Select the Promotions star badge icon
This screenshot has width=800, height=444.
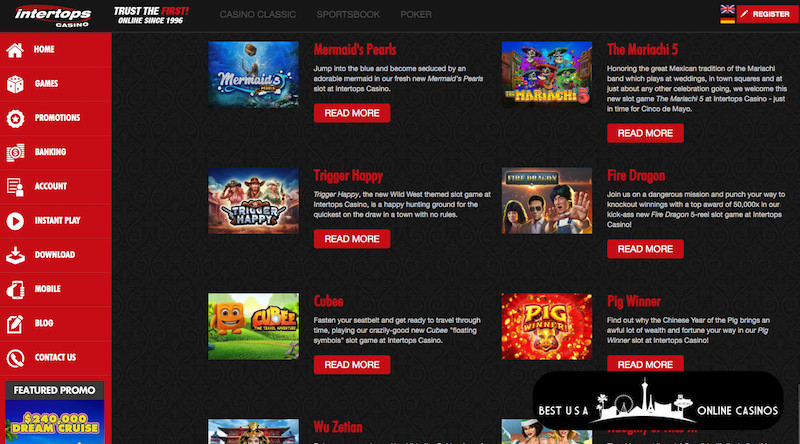tap(15, 118)
